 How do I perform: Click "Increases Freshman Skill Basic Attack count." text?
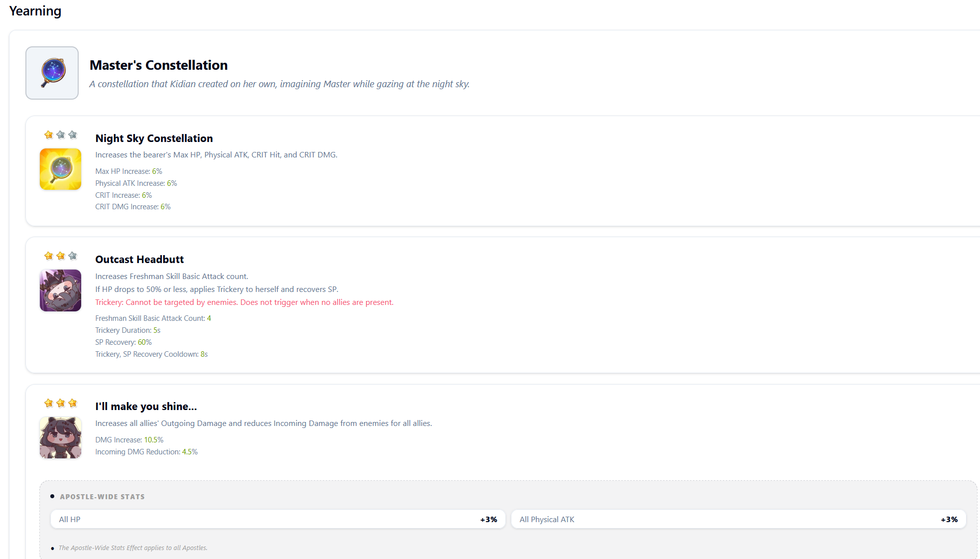point(172,277)
